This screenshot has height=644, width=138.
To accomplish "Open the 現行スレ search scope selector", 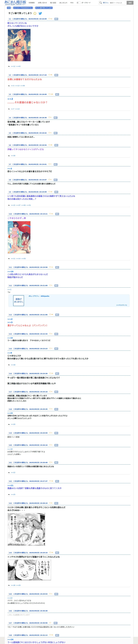I will (106, 3).
